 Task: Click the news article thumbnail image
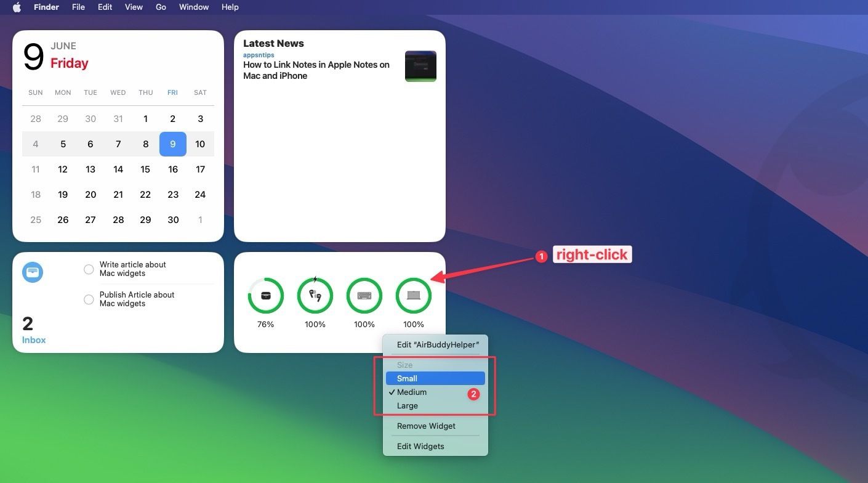(x=420, y=66)
